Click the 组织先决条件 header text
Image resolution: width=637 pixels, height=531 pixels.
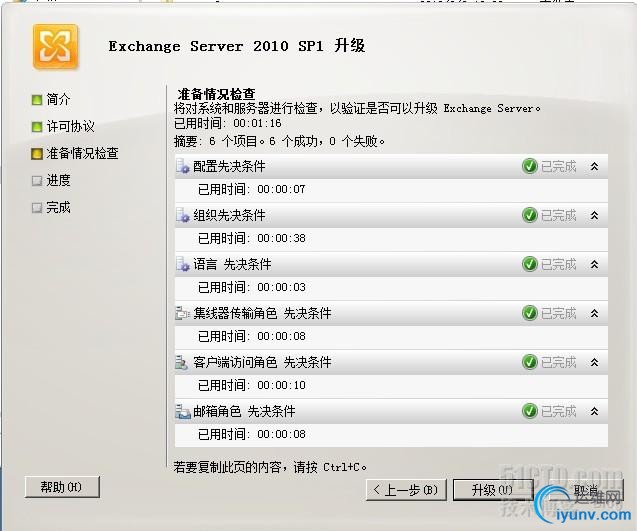tap(229, 215)
